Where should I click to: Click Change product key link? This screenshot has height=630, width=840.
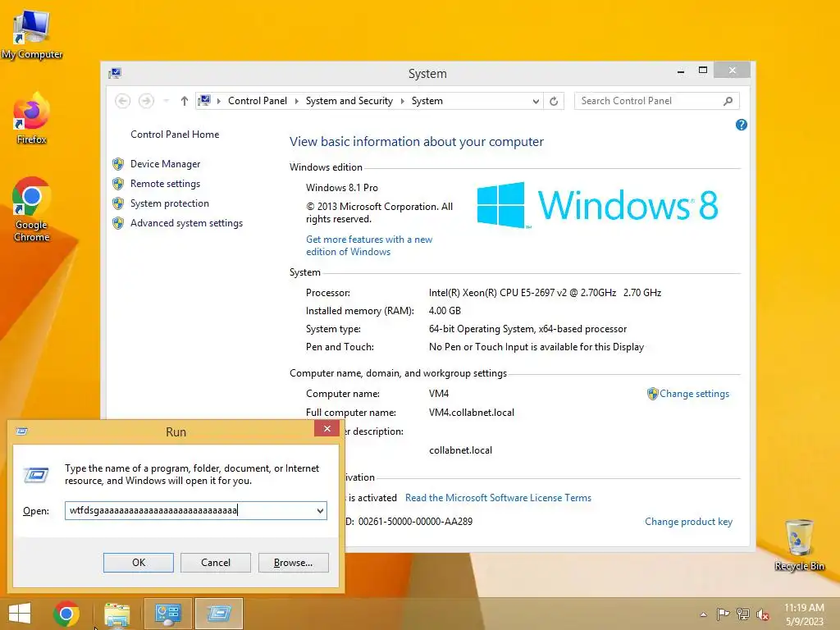point(688,522)
